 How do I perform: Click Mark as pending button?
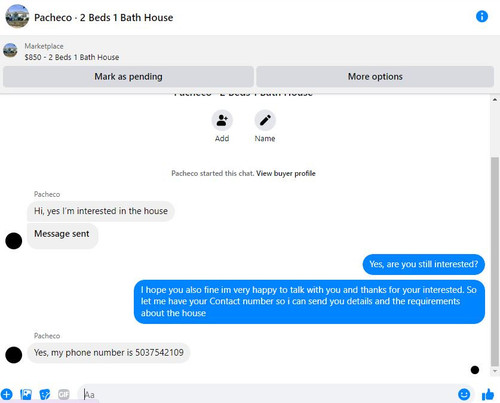point(128,77)
